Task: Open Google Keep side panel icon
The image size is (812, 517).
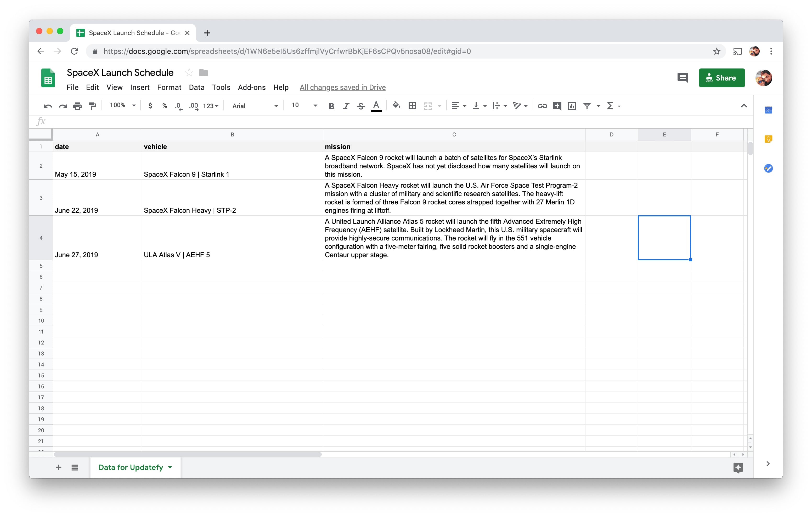Action: [768, 139]
